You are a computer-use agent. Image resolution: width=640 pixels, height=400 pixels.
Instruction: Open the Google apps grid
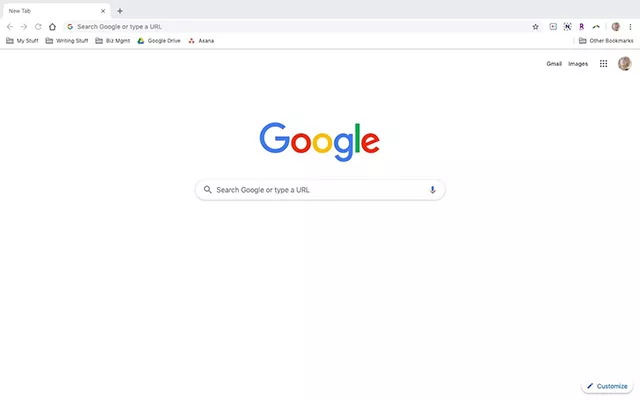pyautogui.click(x=603, y=64)
